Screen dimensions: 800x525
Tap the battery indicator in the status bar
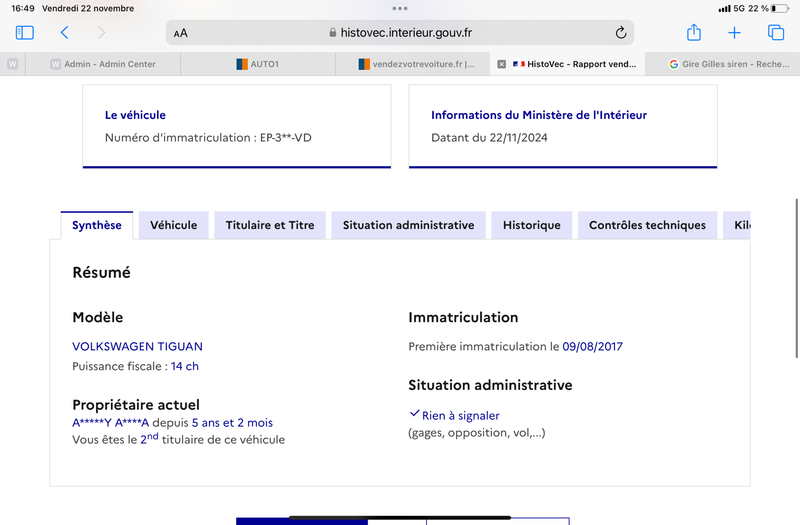coord(780,8)
